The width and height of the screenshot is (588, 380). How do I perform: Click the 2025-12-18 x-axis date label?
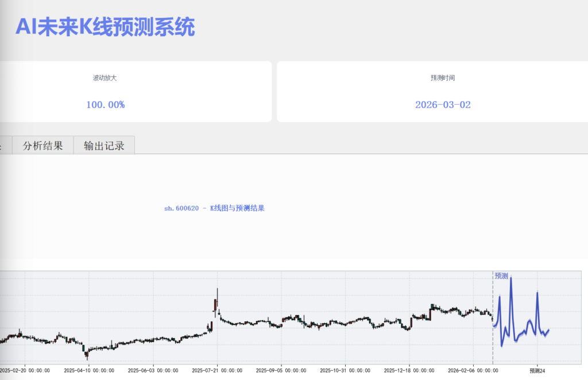point(408,371)
